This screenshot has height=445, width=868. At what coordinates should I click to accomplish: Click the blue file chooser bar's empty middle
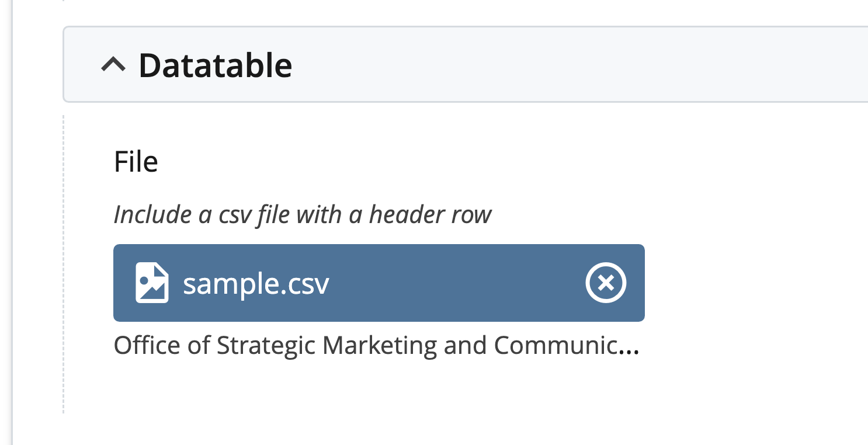[456, 283]
